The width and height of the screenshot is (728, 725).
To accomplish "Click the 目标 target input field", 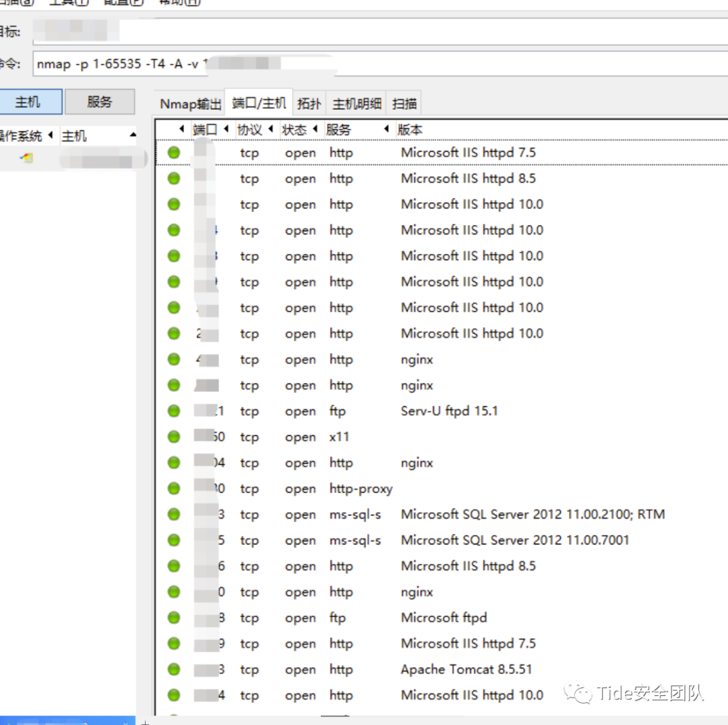I will tap(380, 31).
